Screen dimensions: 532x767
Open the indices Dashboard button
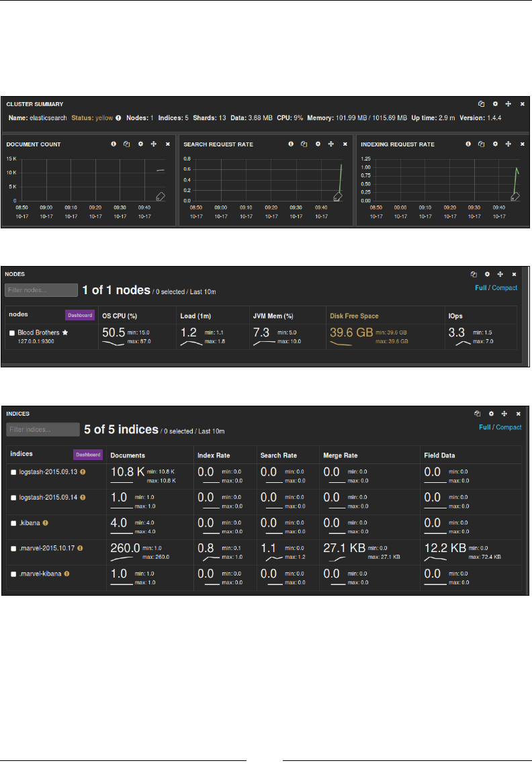point(88,455)
